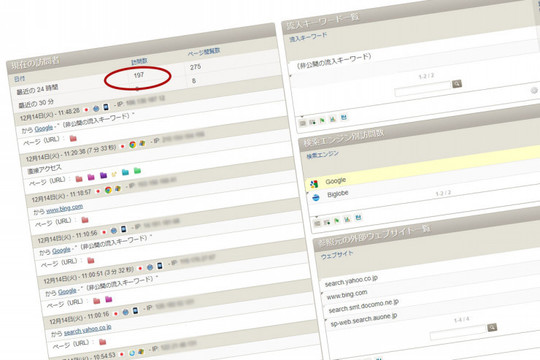The width and height of the screenshot is (540, 360).
Task: Click the search field in keyword widget
Action: tap(423, 88)
